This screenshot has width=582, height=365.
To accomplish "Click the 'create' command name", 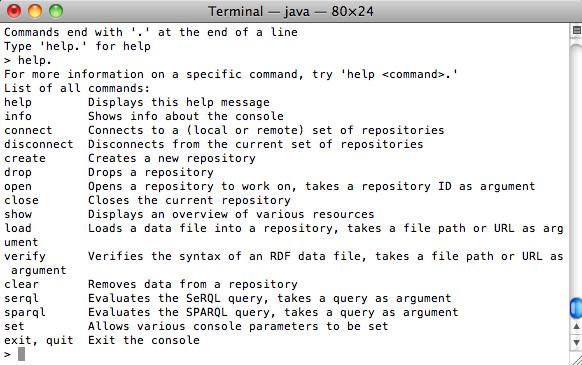I will pyautogui.click(x=25, y=158).
